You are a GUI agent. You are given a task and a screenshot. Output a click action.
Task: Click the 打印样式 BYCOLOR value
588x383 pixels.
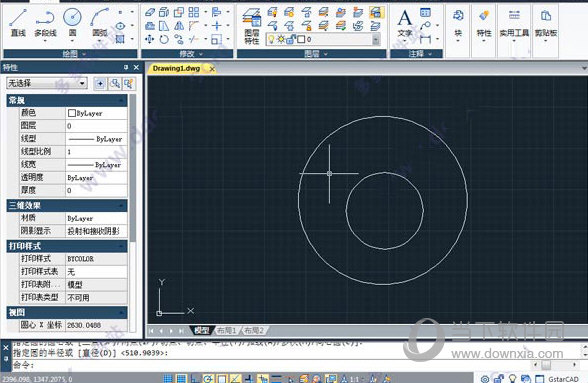pyautogui.click(x=96, y=259)
